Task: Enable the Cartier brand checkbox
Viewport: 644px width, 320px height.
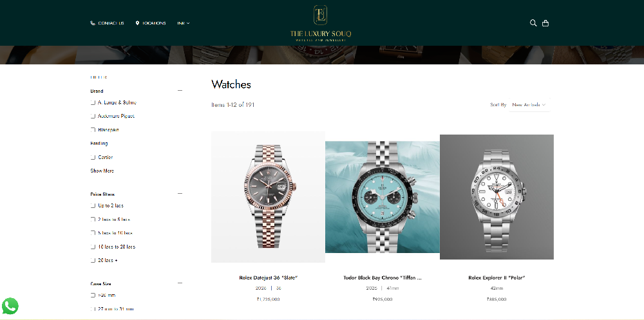Action: (93, 157)
